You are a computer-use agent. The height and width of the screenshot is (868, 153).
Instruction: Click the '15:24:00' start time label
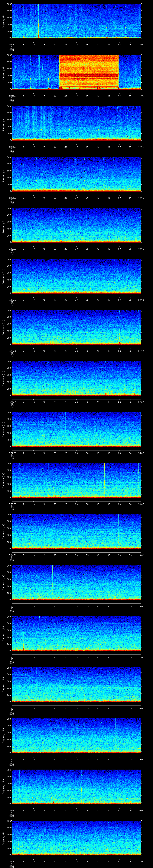[12, 555]
